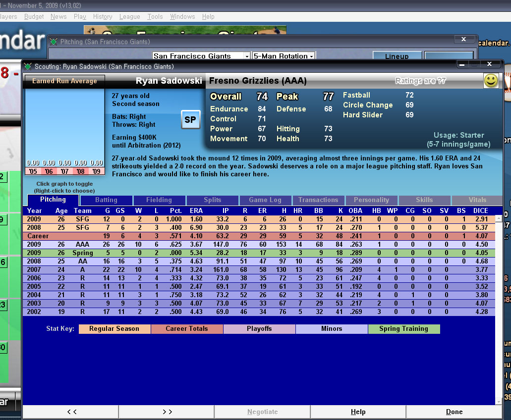Open the League menu

pos(130,17)
